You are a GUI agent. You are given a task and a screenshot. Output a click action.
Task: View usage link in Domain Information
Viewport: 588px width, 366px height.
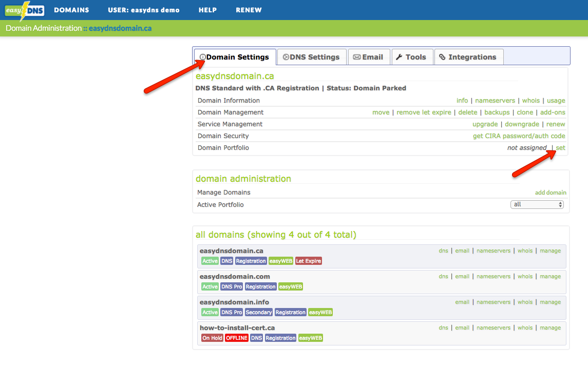pos(556,101)
